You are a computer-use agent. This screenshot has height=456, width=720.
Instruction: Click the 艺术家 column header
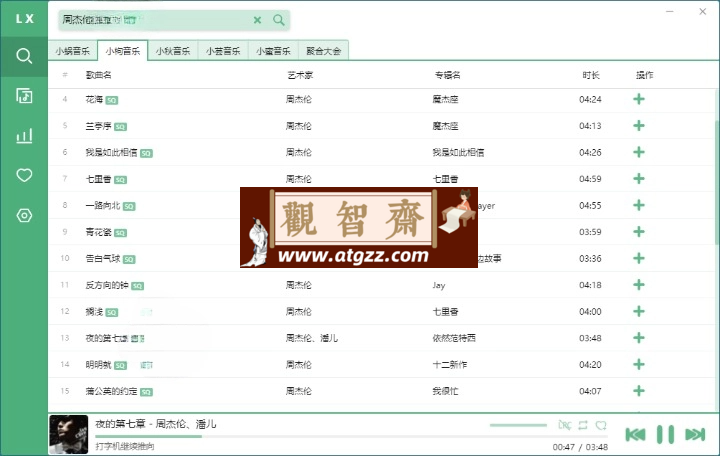[300, 75]
